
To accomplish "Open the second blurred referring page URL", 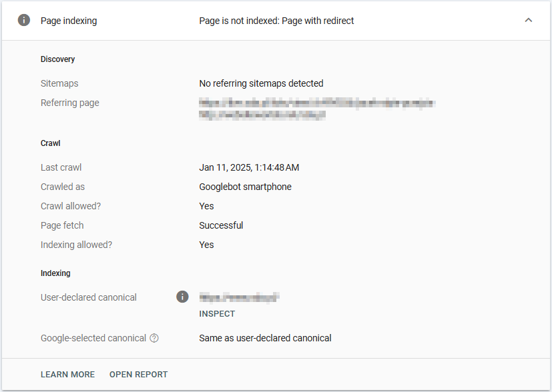I will pos(262,115).
